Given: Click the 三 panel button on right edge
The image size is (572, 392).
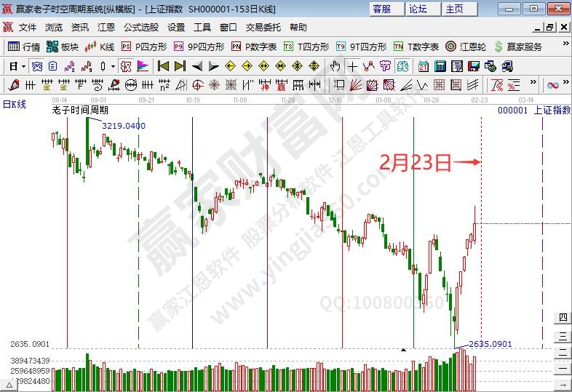Looking at the screenshot, I should pyautogui.click(x=563, y=336).
